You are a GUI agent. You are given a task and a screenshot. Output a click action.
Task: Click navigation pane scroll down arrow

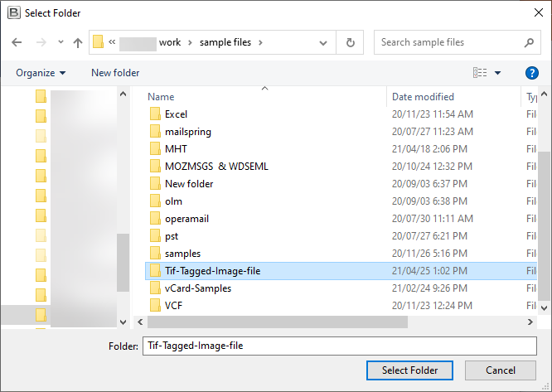[x=123, y=322]
